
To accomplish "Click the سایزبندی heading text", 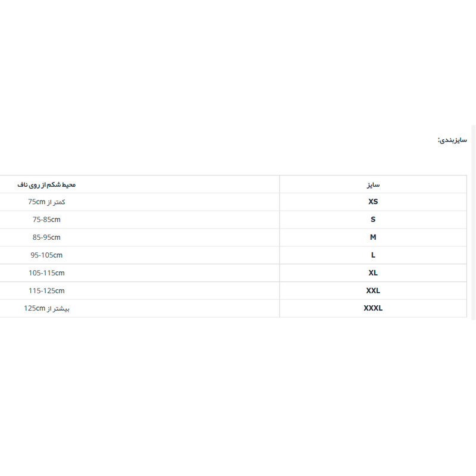I will (452, 140).
